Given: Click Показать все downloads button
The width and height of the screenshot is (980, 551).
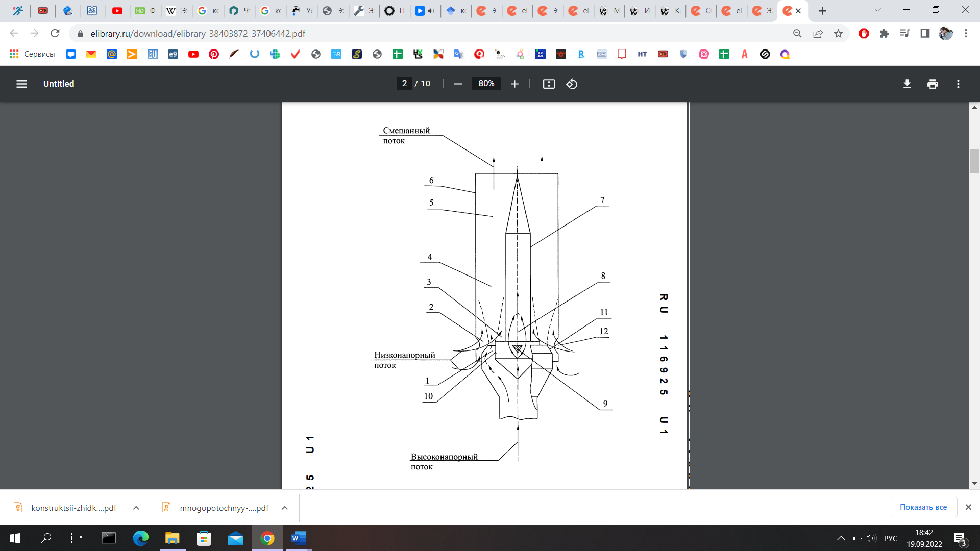Looking at the screenshot, I should tap(923, 507).
